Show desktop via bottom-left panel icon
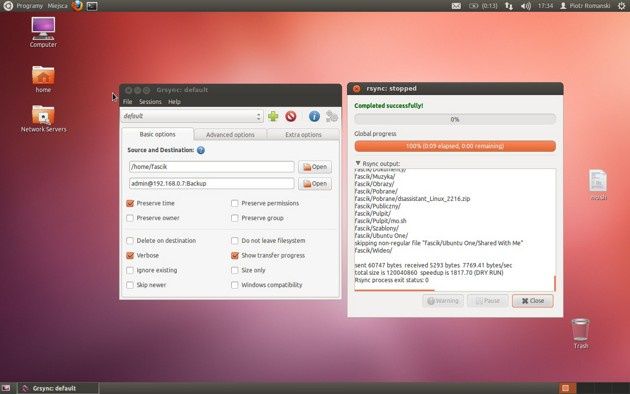Screen dimensions: 630x394 click(x=6, y=388)
